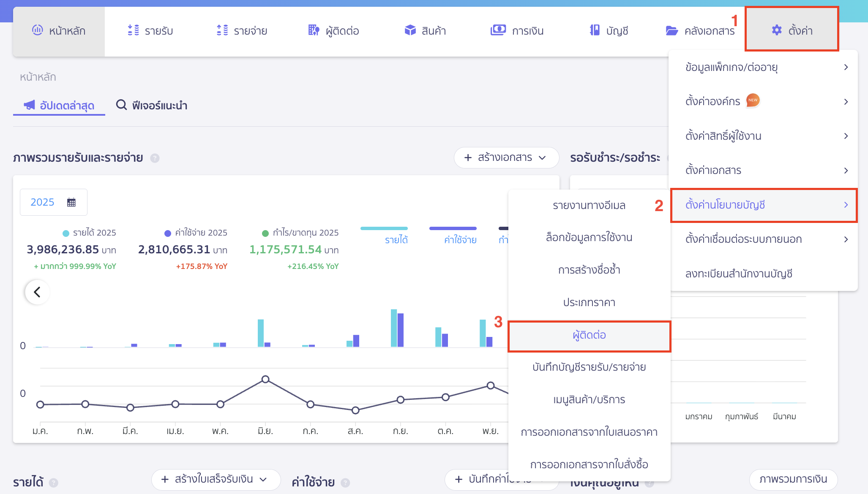Click the green กำไร/ขาดทุน legend color dot
Image resolution: width=868 pixels, height=494 pixels.
pyautogui.click(x=265, y=233)
